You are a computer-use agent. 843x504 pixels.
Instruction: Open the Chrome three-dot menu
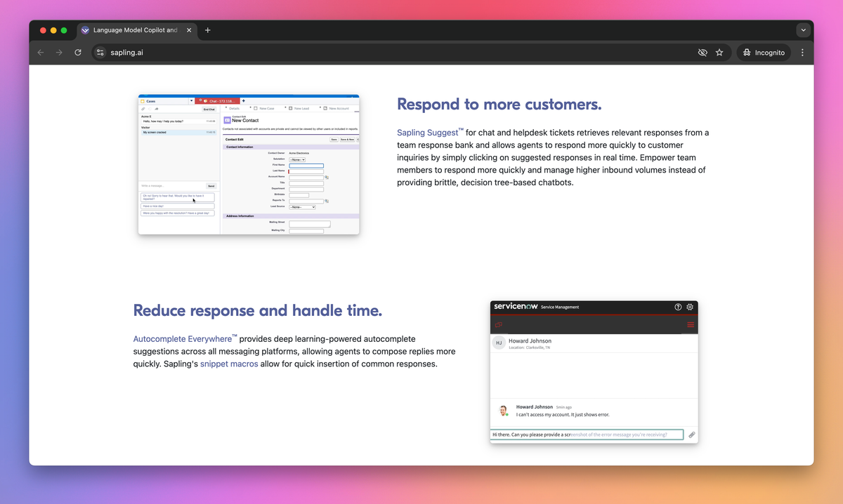pyautogui.click(x=802, y=53)
